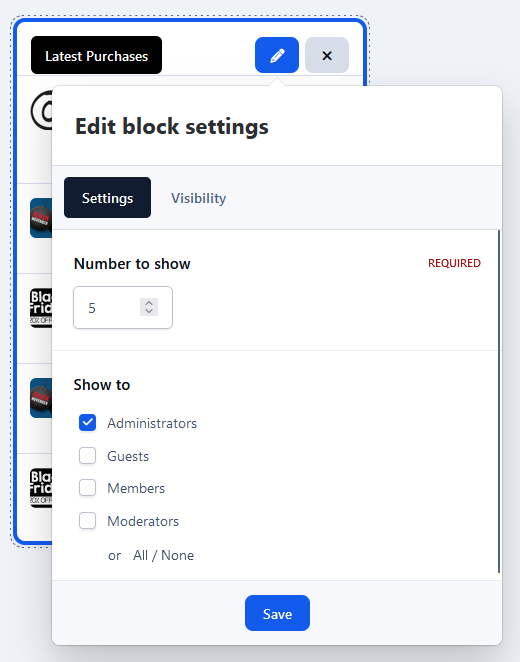
Task: Uncheck the Administrators checkbox
Action: click(87, 423)
